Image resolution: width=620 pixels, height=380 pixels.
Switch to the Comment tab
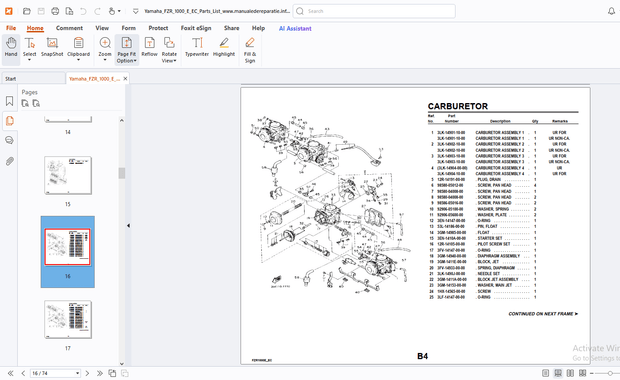(x=69, y=28)
